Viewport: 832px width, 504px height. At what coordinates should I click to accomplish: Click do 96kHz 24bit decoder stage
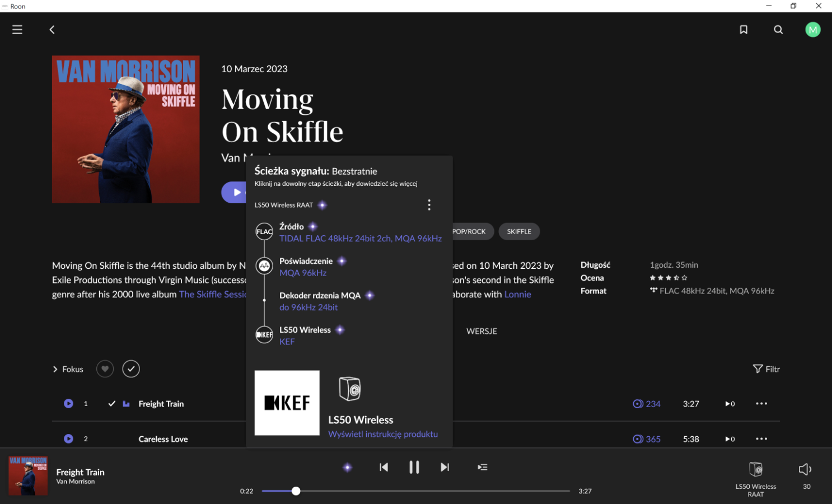309,307
